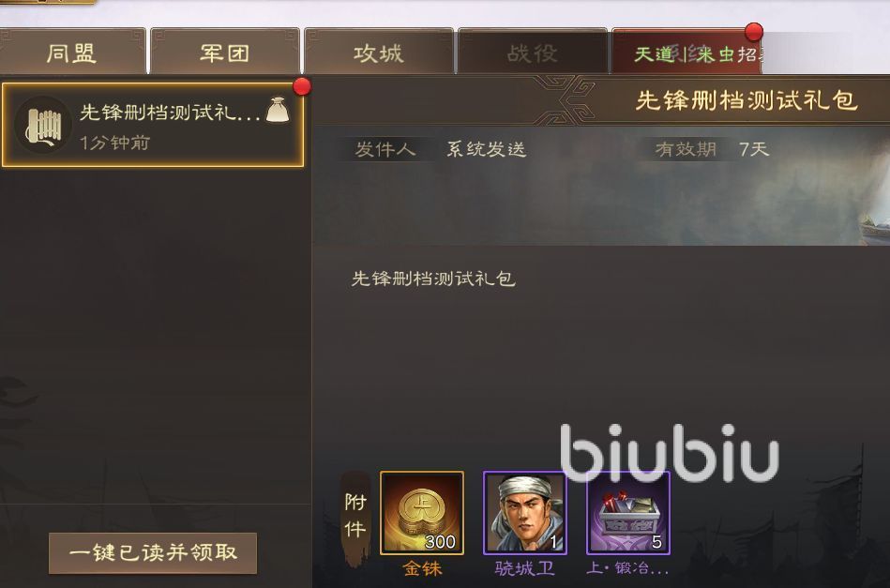Click the scroll icon in the mail entry
This screenshot has width=890, height=588.
pos(43,125)
